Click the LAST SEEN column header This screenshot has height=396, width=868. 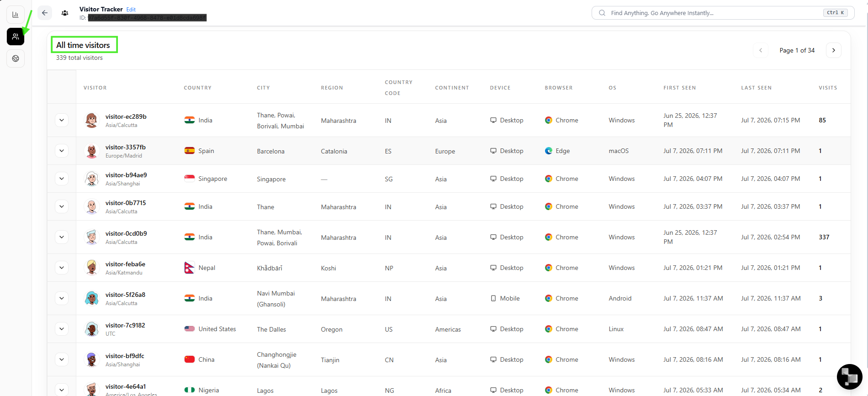tap(756, 88)
